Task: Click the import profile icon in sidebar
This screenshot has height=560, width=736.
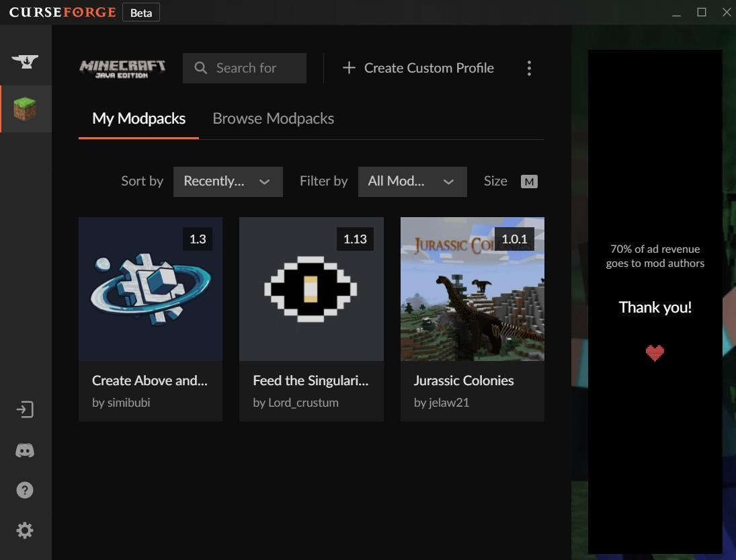Action: pos(25,409)
